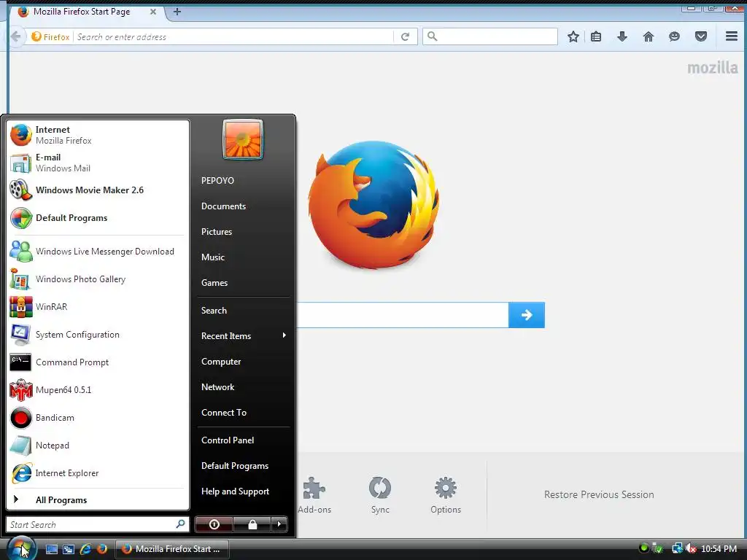
Task: Open Music folder
Action: 212,257
